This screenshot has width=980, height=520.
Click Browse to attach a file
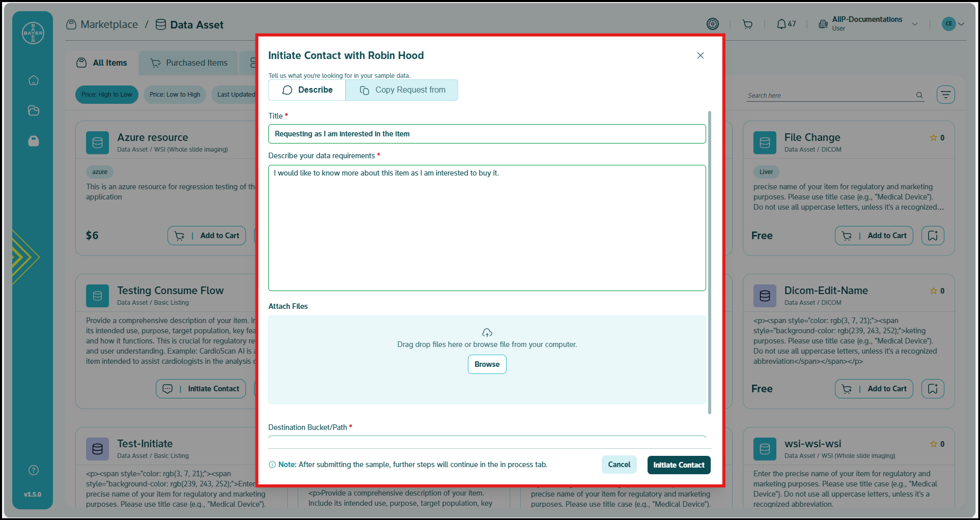click(486, 364)
